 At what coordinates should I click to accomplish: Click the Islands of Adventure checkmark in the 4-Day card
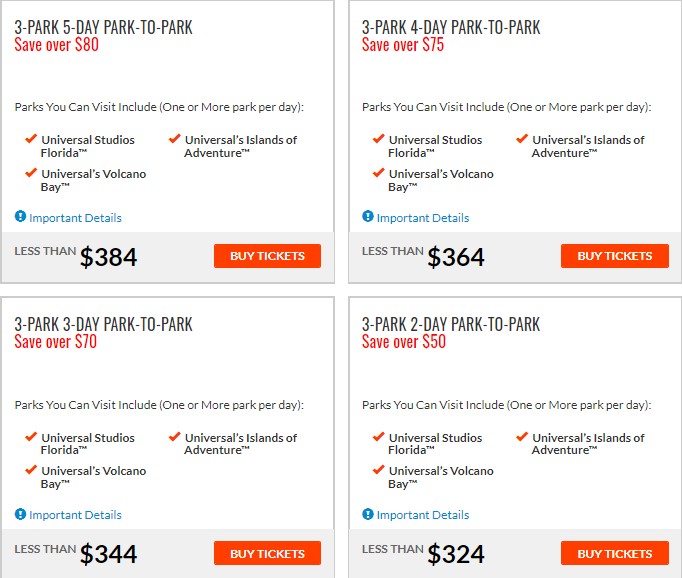(522, 139)
